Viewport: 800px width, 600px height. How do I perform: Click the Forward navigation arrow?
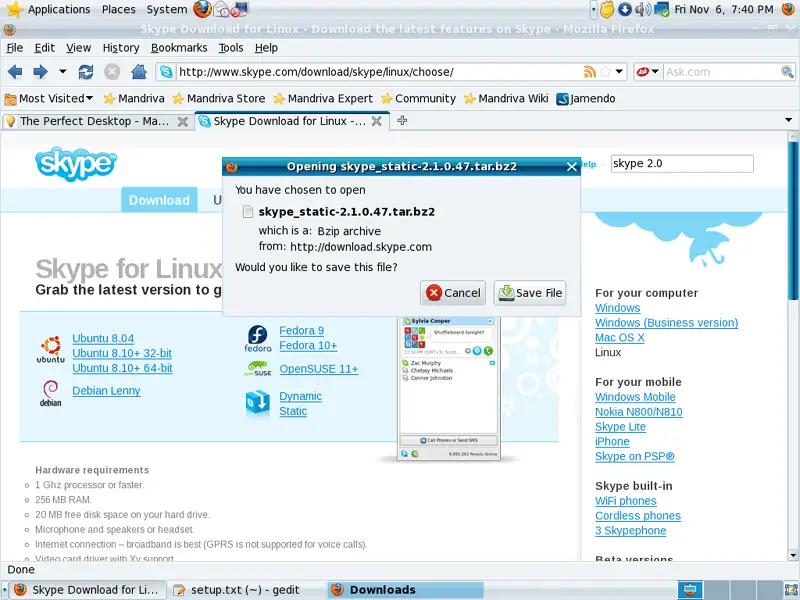click(x=40, y=72)
